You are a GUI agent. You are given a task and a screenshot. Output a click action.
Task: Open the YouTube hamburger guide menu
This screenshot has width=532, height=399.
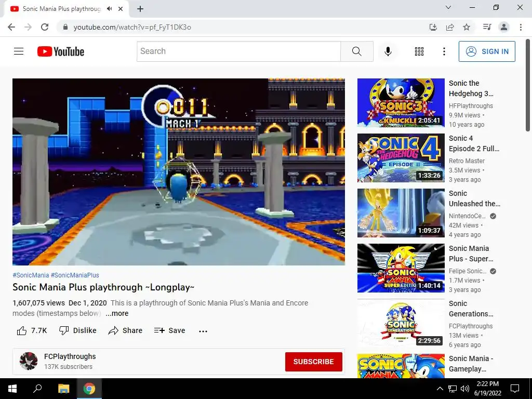19,51
